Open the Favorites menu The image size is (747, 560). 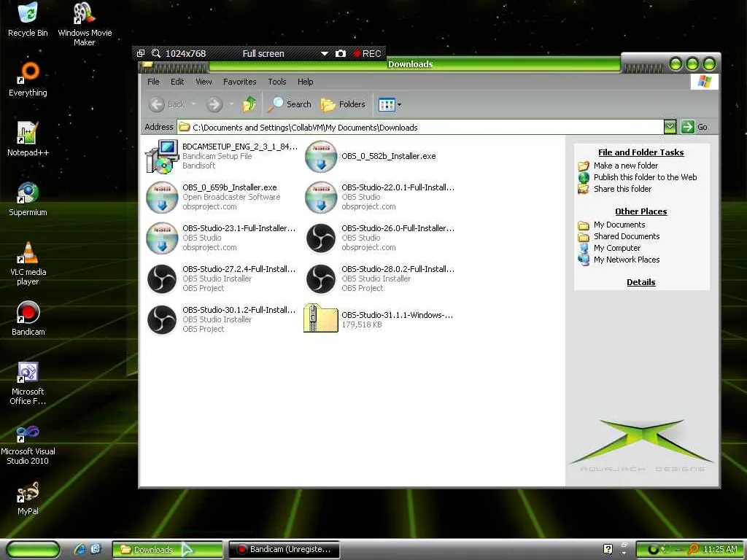click(239, 82)
